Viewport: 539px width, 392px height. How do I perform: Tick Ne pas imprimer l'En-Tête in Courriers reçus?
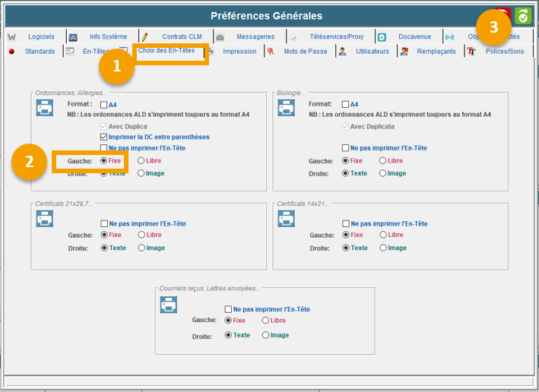click(x=228, y=309)
